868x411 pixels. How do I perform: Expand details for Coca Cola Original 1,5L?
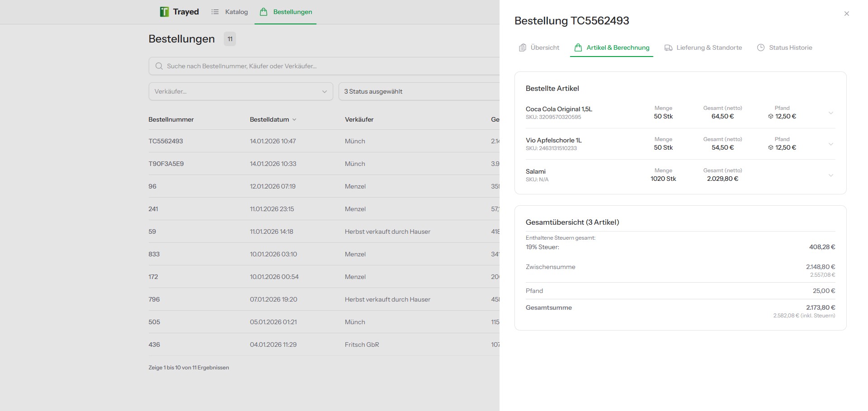pyautogui.click(x=831, y=113)
